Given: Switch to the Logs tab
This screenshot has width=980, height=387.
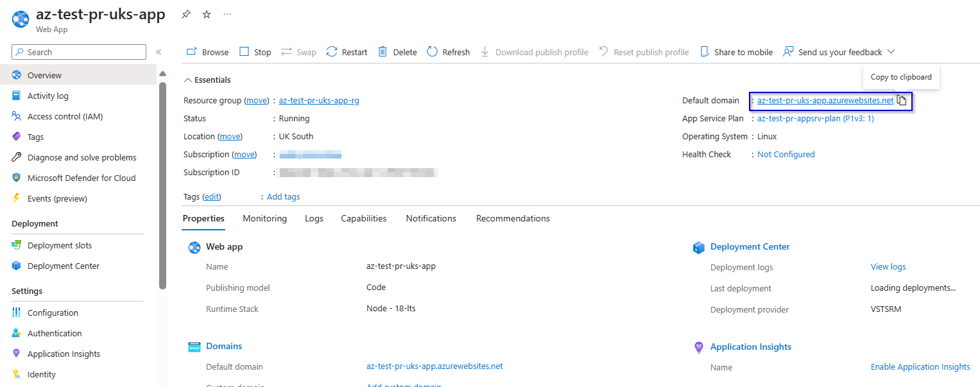Looking at the screenshot, I should click(314, 218).
